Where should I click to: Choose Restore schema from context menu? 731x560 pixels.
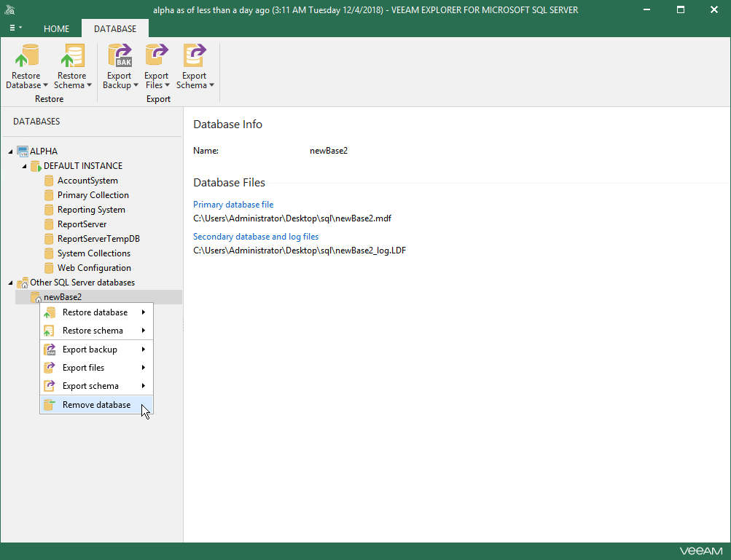click(x=96, y=331)
